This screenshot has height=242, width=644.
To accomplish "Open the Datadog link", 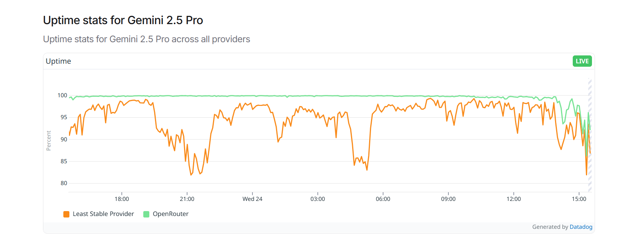I will pyautogui.click(x=581, y=227).
